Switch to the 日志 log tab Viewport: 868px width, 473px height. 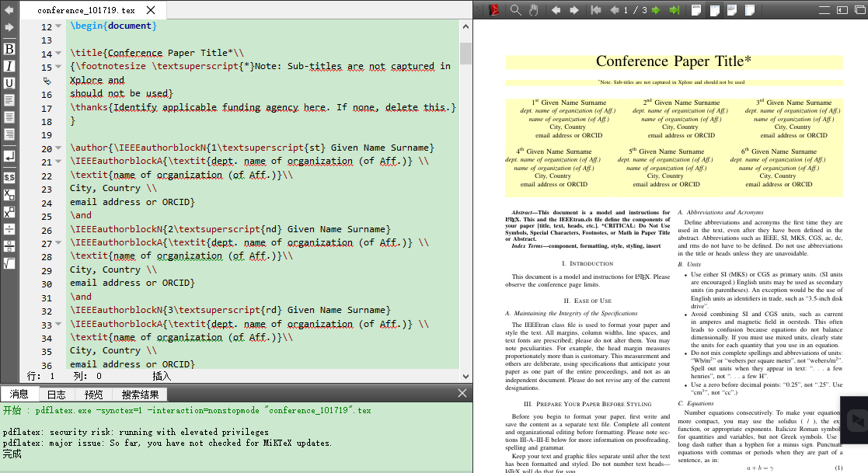pos(56,395)
